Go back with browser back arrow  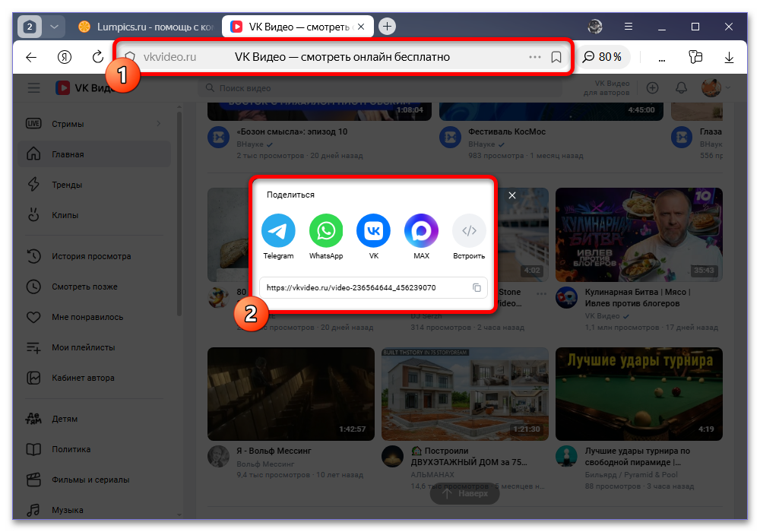pyautogui.click(x=31, y=57)
